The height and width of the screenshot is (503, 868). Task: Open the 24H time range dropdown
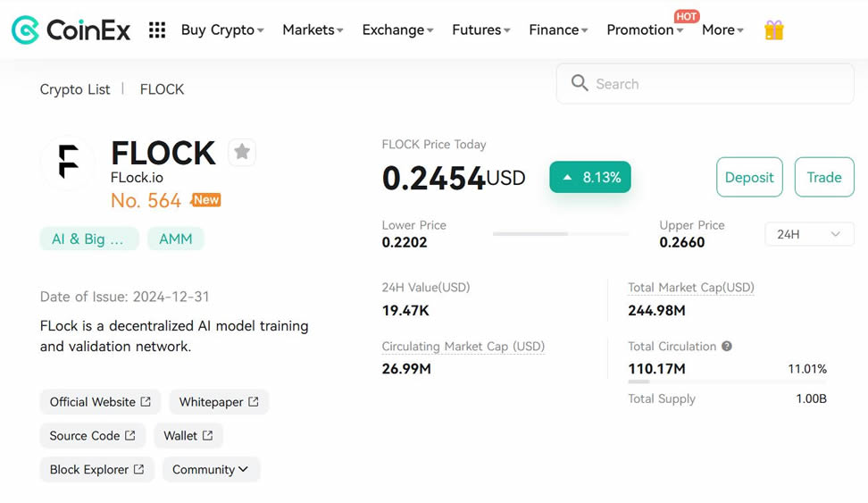click(x=808, y=234)
